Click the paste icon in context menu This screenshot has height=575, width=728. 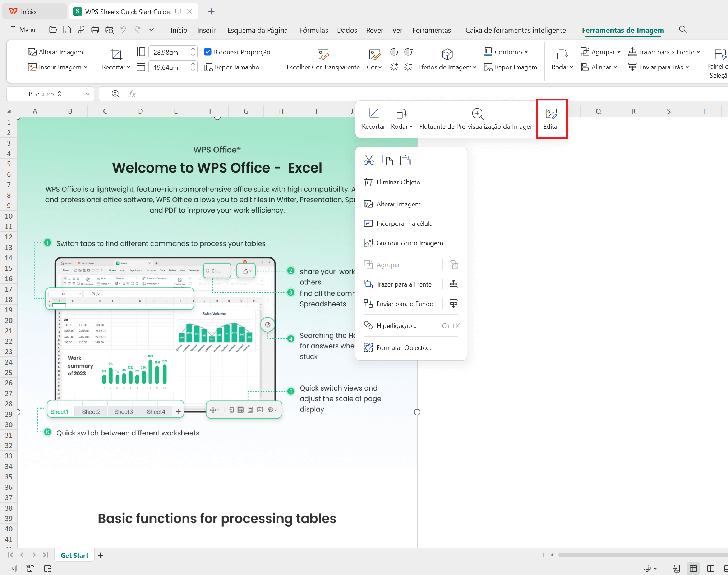pyautogui.click(x=405, y=160)
